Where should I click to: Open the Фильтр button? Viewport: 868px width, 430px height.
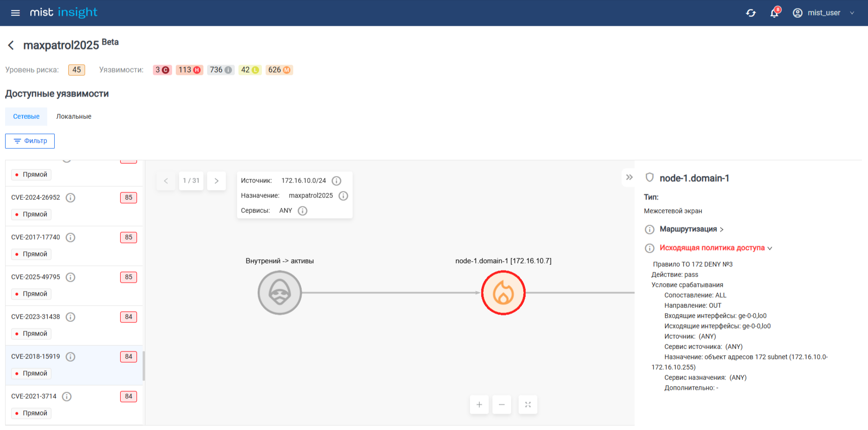point(30,141)
